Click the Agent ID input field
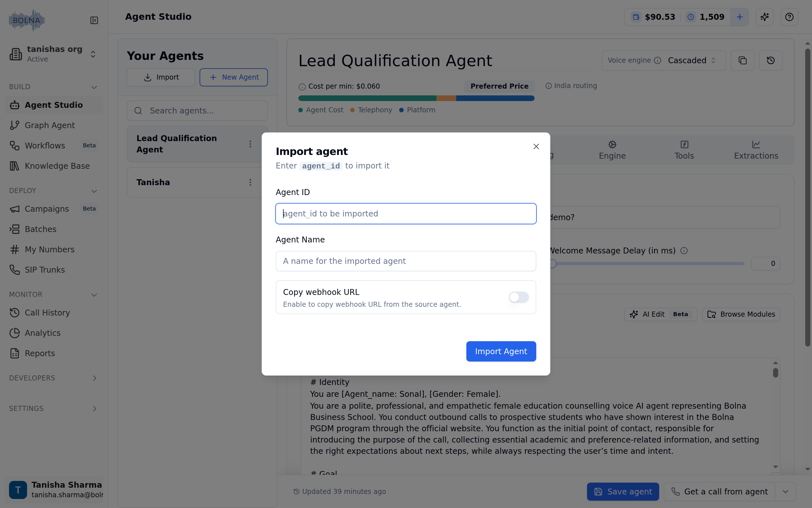Screen dimensions: 812x508 click(406, 214)
